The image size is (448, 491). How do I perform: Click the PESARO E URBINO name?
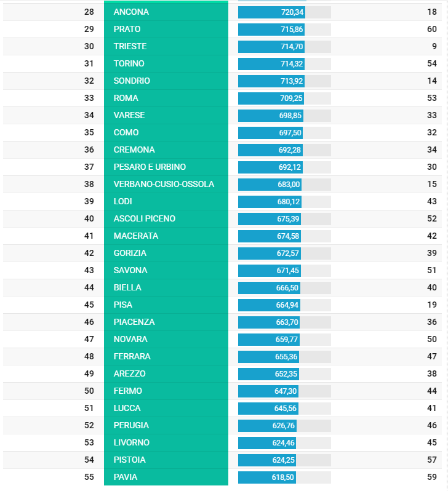150,167
